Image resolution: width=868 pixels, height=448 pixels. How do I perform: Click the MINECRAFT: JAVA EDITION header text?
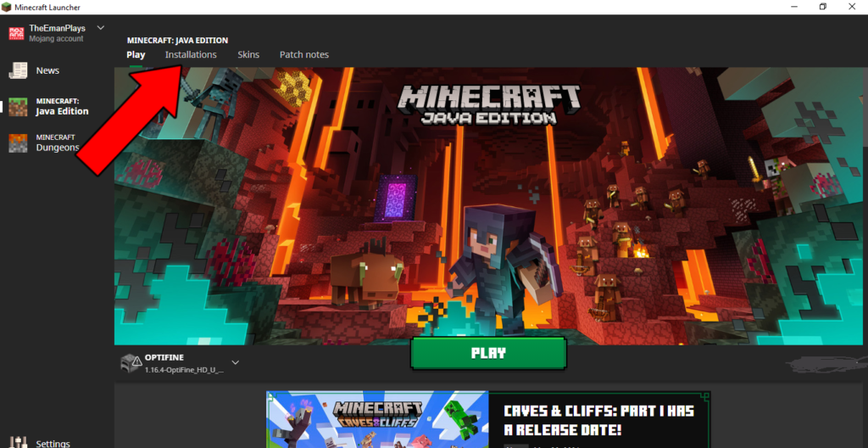(177, 41)
